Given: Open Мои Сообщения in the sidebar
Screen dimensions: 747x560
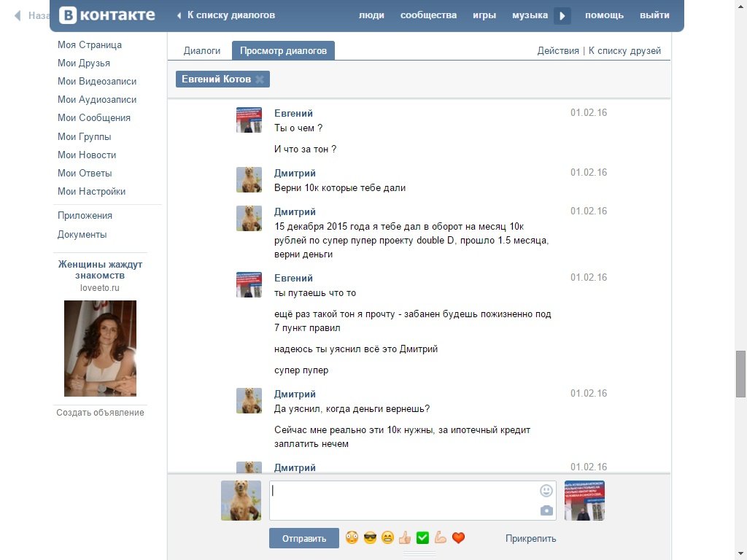Looking at the screenshot, I should [94, 117].
